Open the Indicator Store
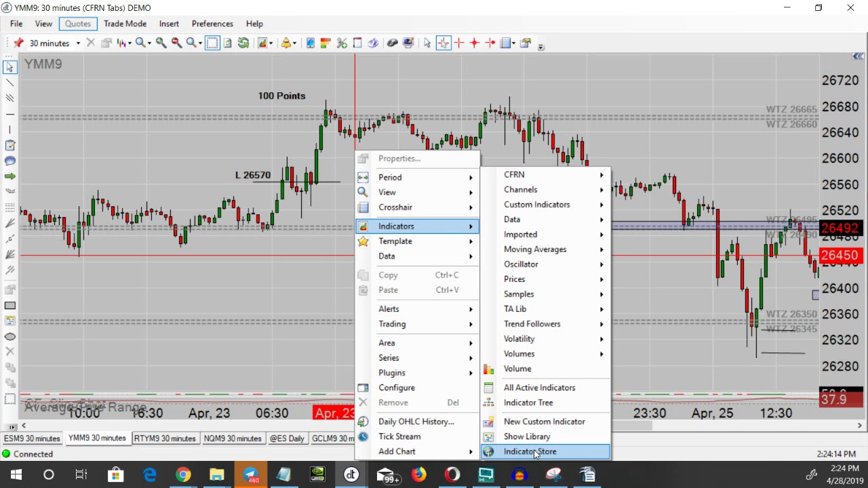 click(x=545, y=451)
